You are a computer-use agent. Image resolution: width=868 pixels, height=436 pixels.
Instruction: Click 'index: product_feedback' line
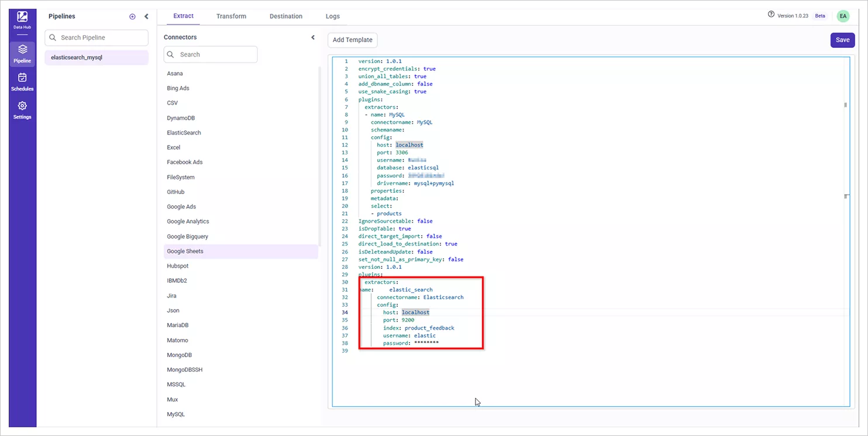coord(419,328)
